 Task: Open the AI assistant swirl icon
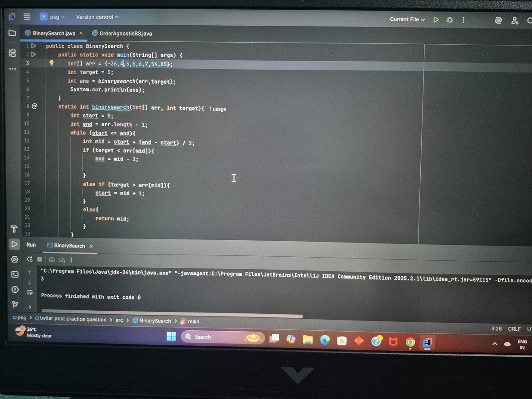(x=498, y=20)
